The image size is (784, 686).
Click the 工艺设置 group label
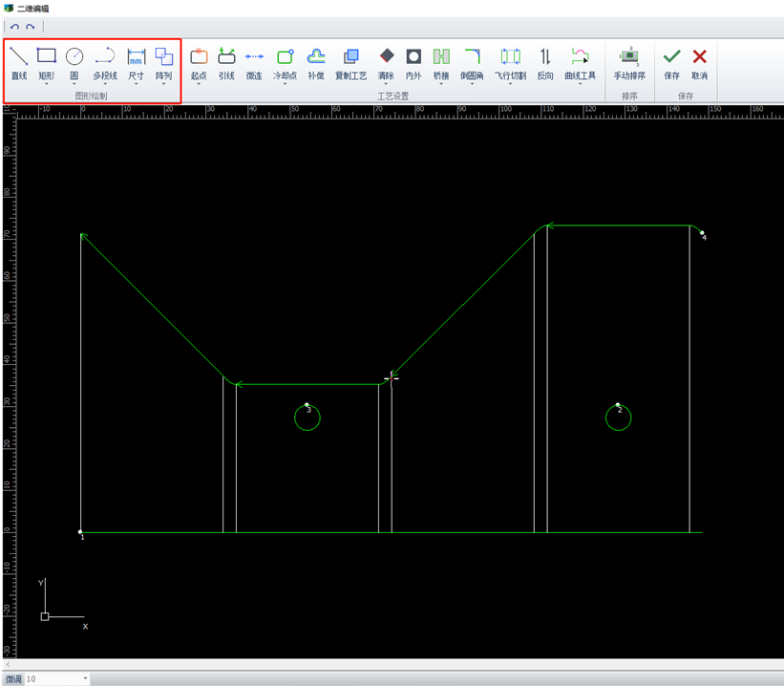point(393,96)
